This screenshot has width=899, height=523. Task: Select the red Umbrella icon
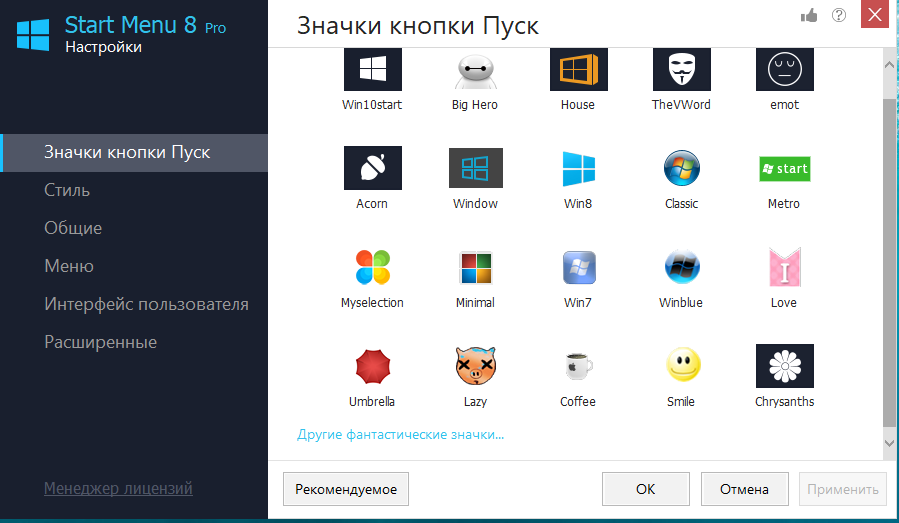[x=373, y=366]
